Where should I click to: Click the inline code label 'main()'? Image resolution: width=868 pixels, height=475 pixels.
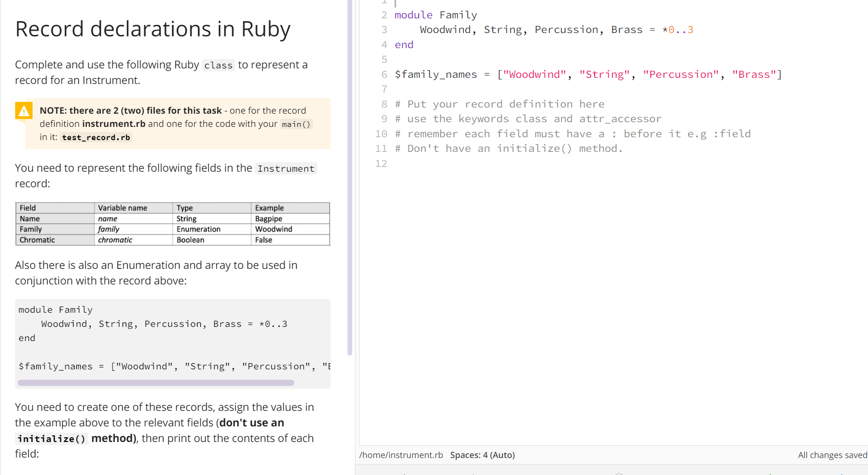click(297, 124)
